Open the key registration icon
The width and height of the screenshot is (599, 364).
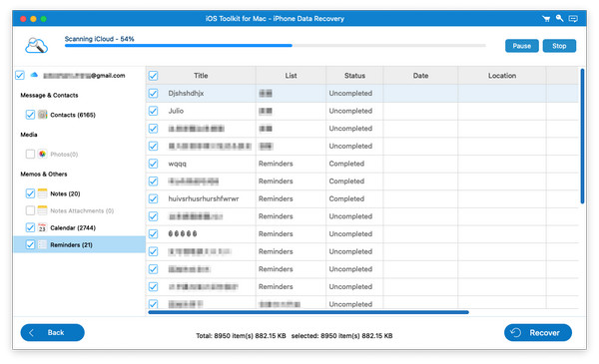[560, 18]
